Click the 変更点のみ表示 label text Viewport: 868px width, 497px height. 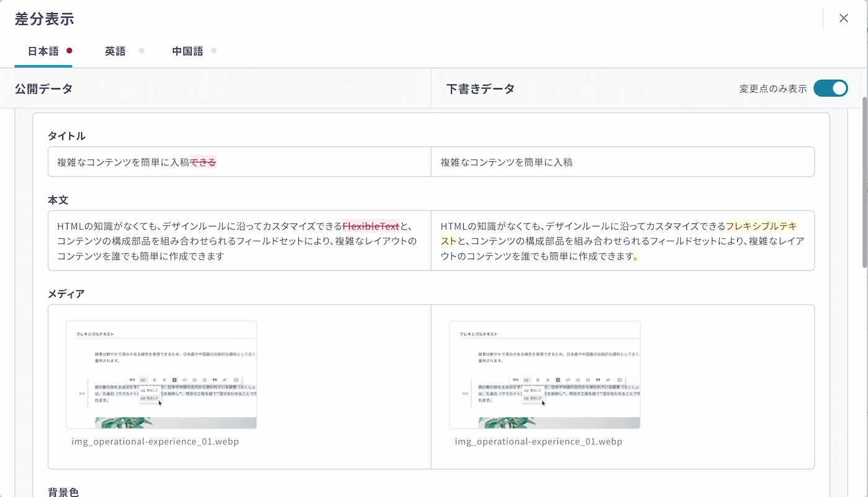click(x=773, y=89)
